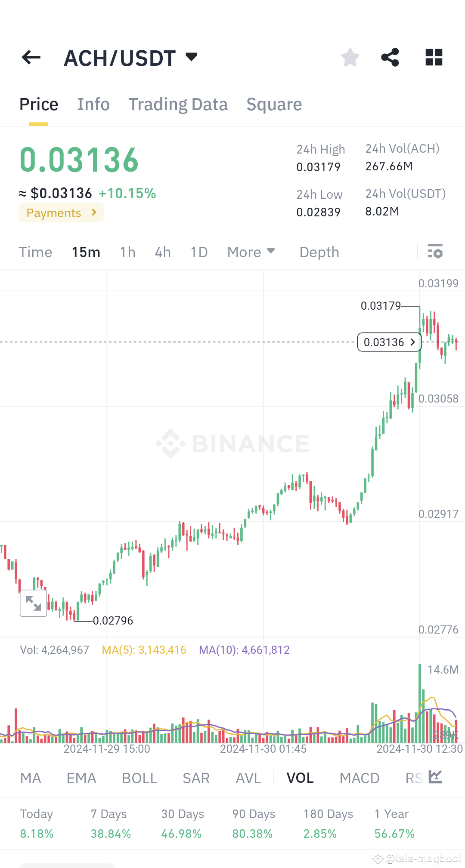Open the grid layout icon top right

tap(434, 57)
